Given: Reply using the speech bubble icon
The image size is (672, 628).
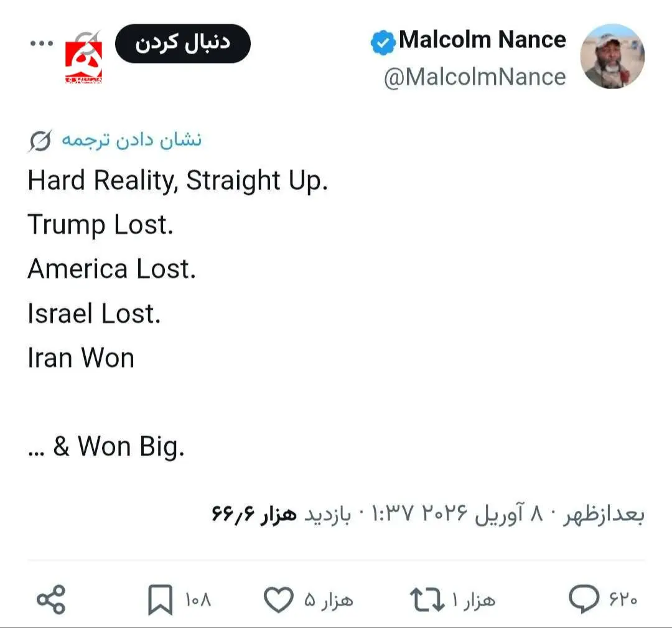Looking at the screenshot, I should click(x=584, y=600).
